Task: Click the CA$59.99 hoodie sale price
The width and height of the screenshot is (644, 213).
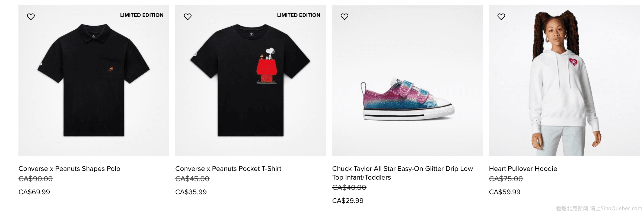Action: pyautogui.click(x=505, y=192)
